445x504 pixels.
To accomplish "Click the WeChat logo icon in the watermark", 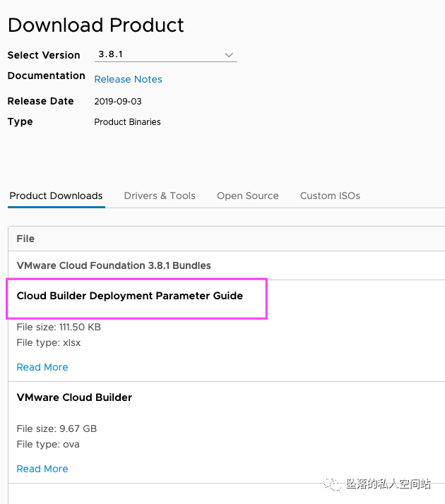I will click(x=332, y=484).
